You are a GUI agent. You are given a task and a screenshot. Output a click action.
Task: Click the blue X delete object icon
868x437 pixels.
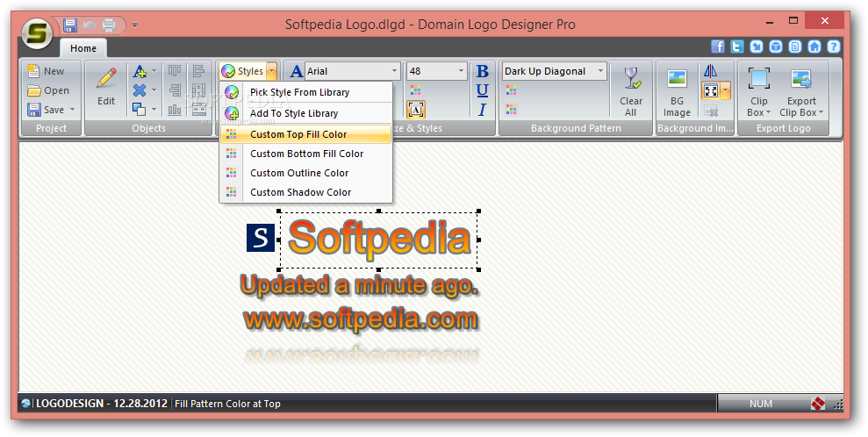(140, 90)
